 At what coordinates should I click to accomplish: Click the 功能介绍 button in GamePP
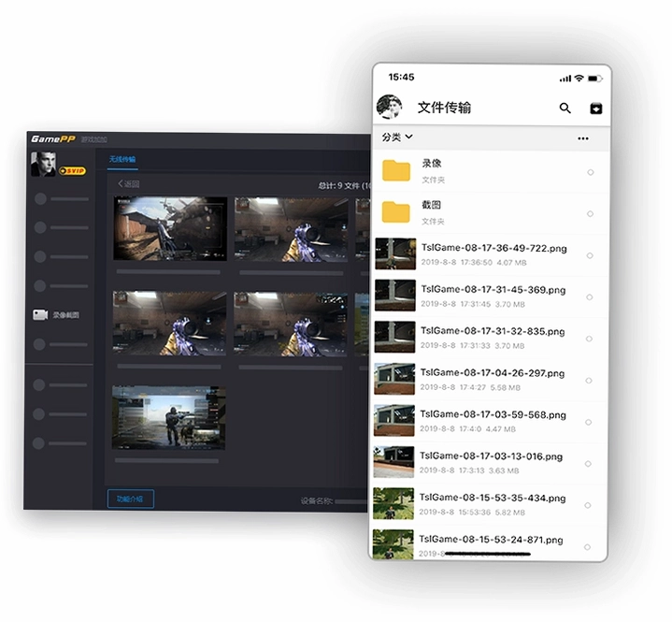pyautogui.click(x=130, y=499)
